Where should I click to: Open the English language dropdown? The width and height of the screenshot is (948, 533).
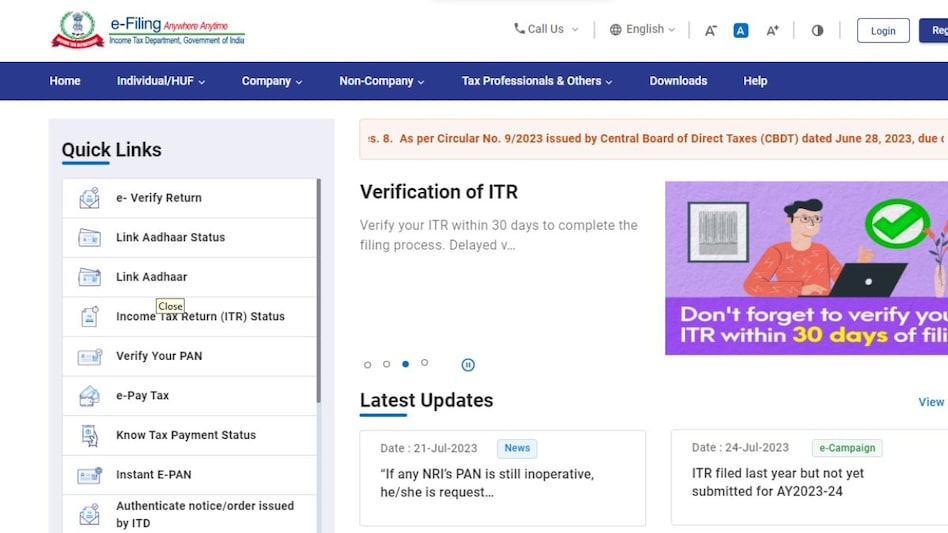pyautogui.click(x=642, y=29)
